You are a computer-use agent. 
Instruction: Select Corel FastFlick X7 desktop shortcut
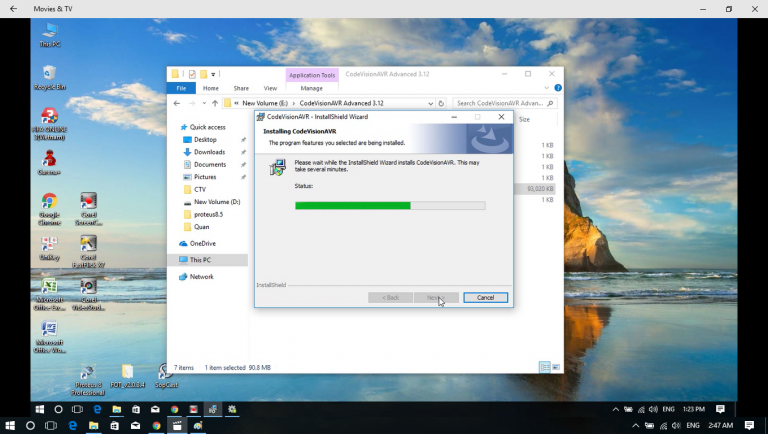click(89, 252)
